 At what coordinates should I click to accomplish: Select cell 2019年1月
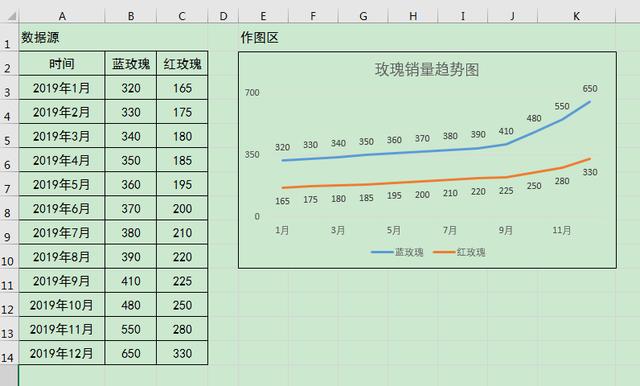point(62,88)
